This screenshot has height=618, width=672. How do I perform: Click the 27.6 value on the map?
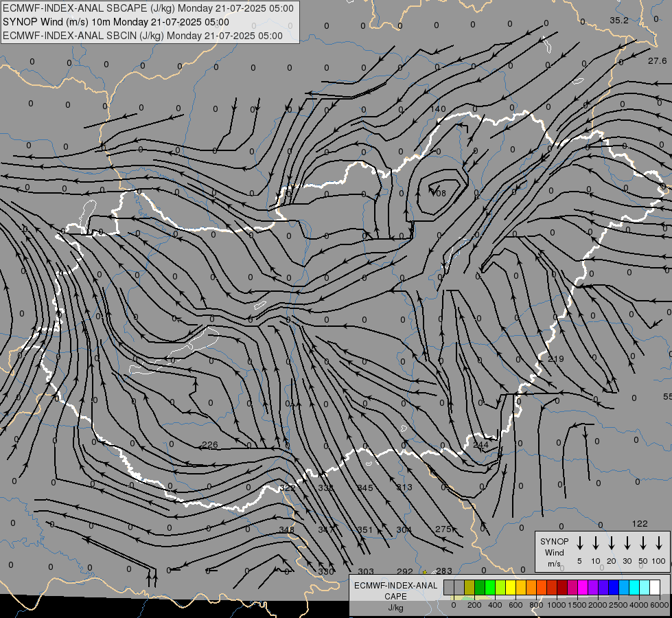pyautogui.click(x=657, y=61)
